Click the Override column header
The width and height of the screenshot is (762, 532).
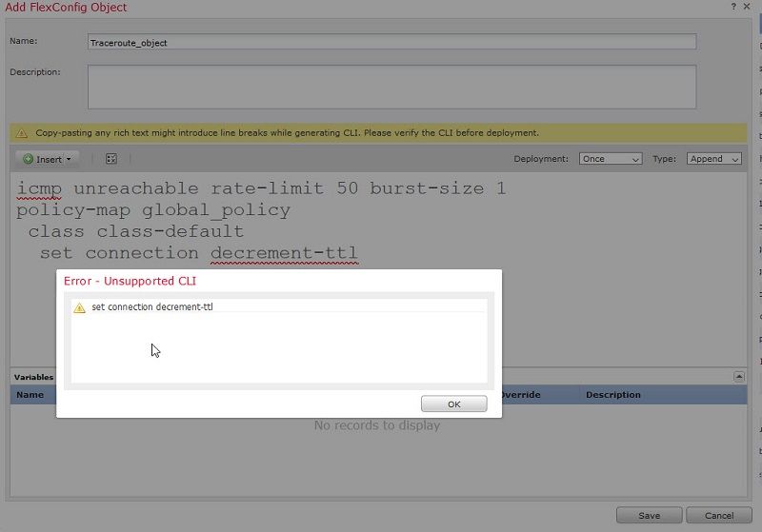click(520, 395)
